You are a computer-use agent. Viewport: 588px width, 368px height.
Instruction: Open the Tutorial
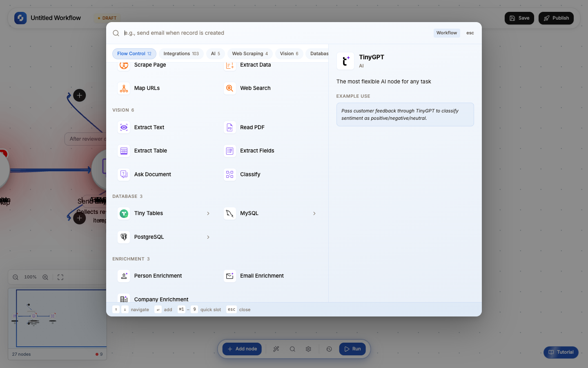pos(561,352)
